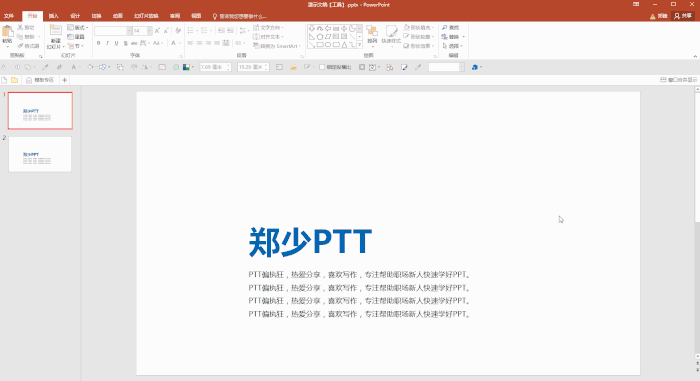700x381 pixels.
Task: Click the open-folder icon in add-in toolbar
Action: pyautogui.click(x=293, y=67)
